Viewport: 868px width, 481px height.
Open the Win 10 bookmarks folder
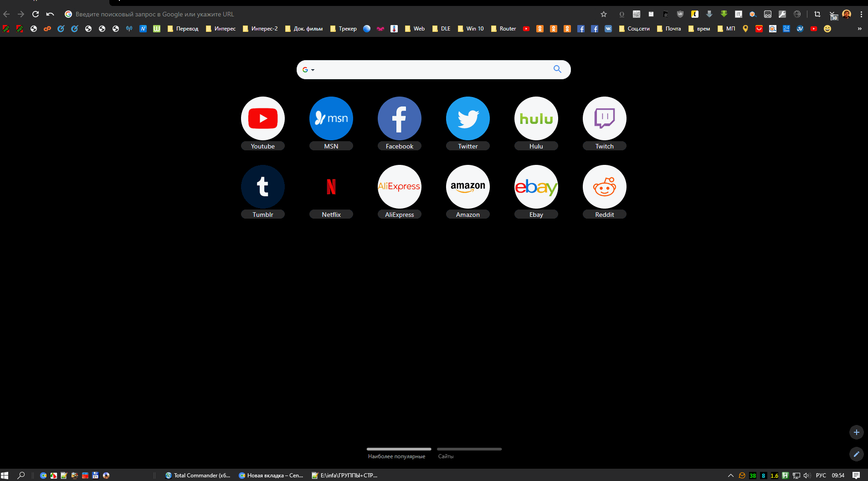[471, 29]
